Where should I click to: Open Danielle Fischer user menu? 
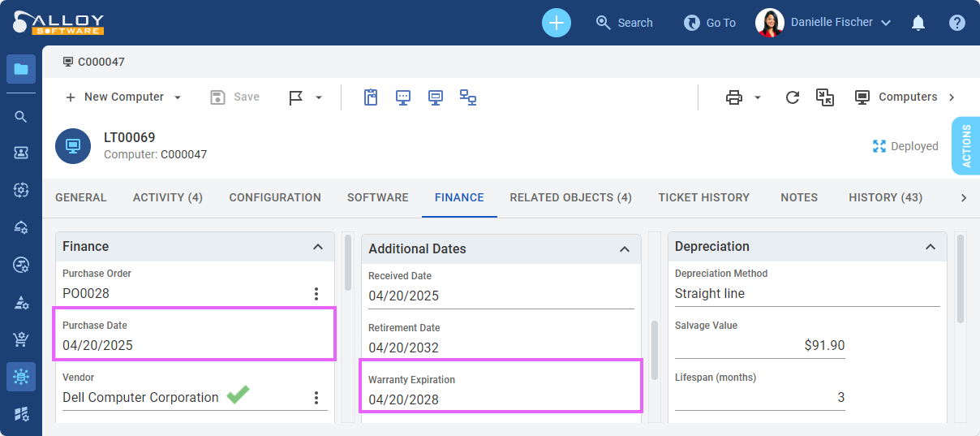click(x=823, y=23)
